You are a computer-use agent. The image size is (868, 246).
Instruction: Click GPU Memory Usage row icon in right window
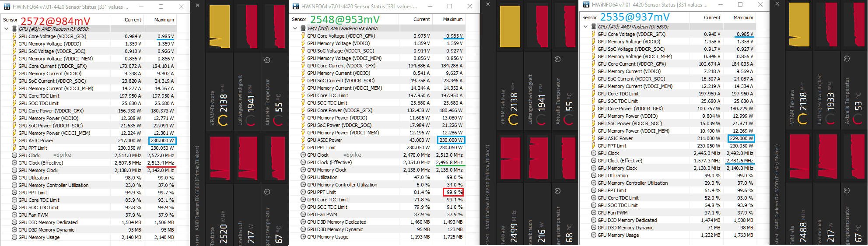point(594,235)
